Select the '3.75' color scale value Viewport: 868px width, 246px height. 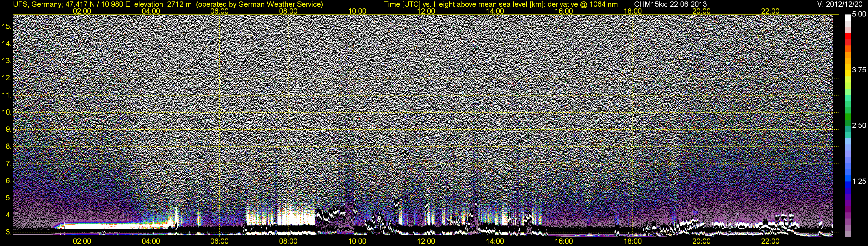tap(859, 70)
